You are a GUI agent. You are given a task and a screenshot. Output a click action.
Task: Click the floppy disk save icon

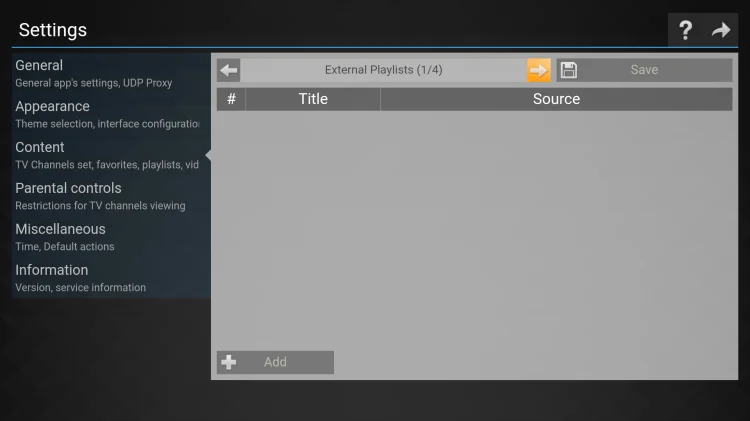coord(569,70)
